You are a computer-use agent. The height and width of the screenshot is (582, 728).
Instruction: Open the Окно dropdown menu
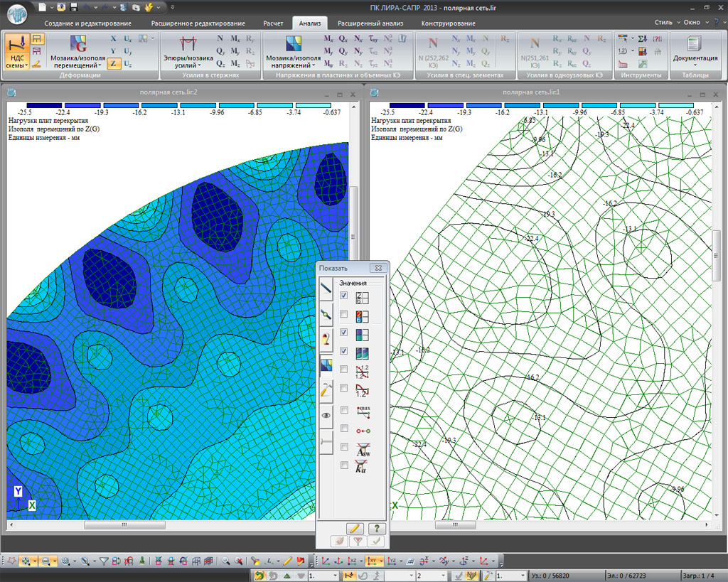click(693, 23)
